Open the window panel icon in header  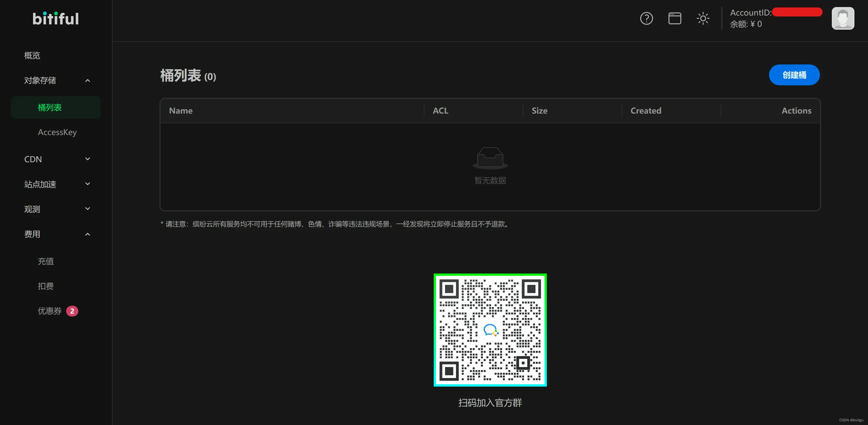point(675,18)
